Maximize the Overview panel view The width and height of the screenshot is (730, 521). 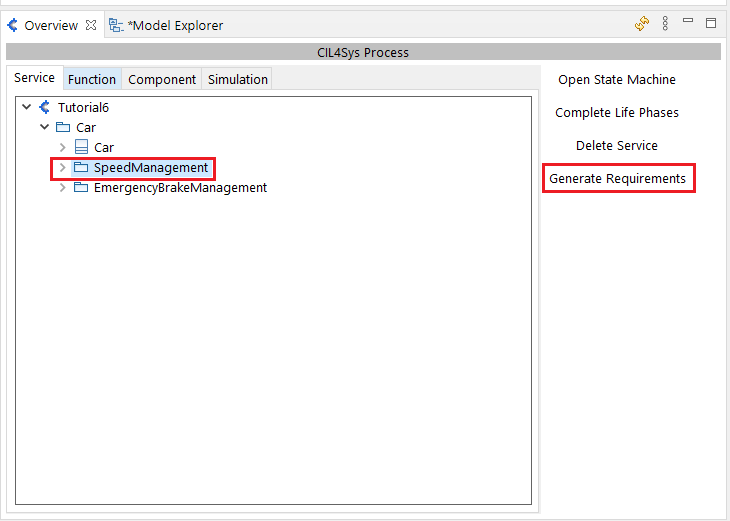click(x=711, y=23)
